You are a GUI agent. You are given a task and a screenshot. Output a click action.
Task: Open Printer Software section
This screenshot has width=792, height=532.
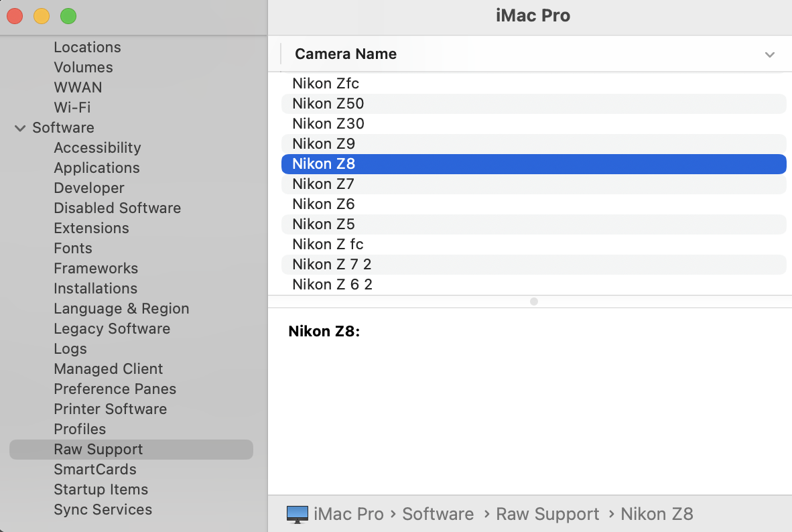click(x=110, y=409)
